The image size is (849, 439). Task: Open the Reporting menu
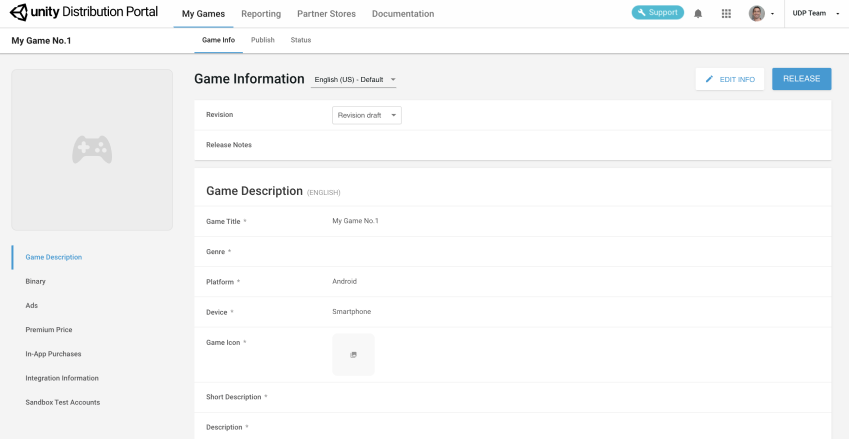[261, 14]
